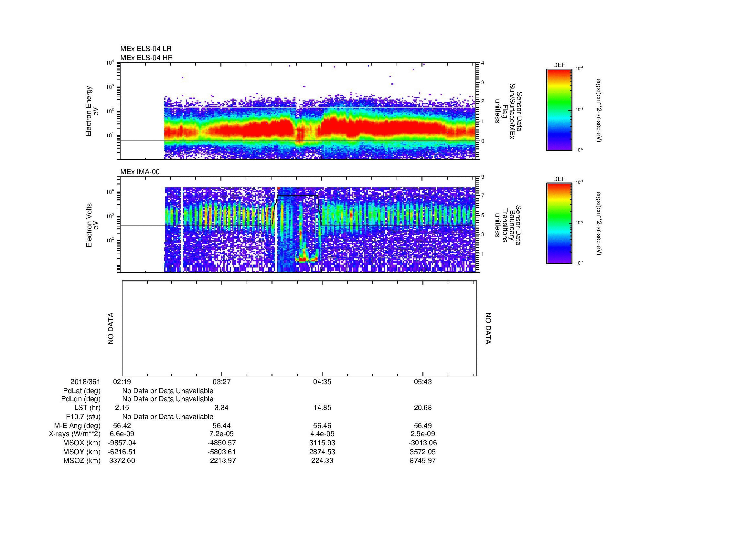Image resolution: width=756 pixels, height=534 pixels.
Task: Select the PdLon (deg) row label
Action: [x=81, y=399]
